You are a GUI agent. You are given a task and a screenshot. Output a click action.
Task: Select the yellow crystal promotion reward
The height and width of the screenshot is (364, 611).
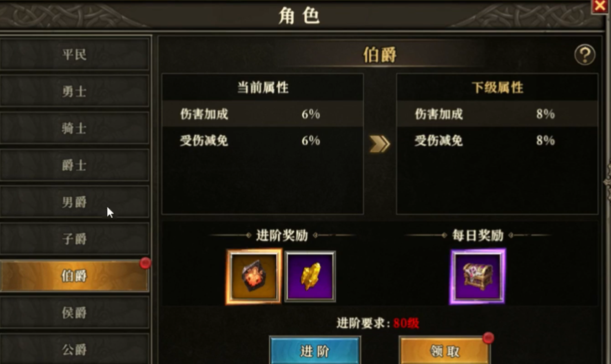coord(310,276)
